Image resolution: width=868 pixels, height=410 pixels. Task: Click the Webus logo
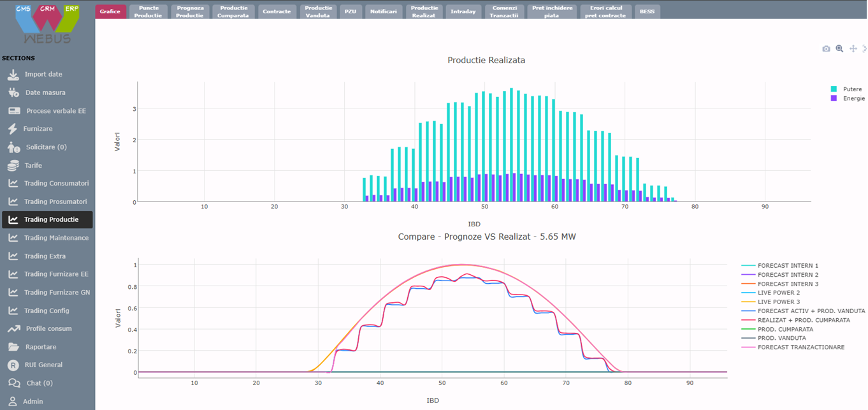pos(47,24)
